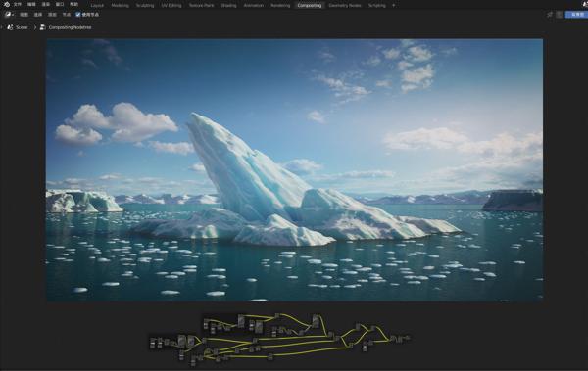
Task: Open the 选择 (Select) header menu
Action: pos(38,15)
